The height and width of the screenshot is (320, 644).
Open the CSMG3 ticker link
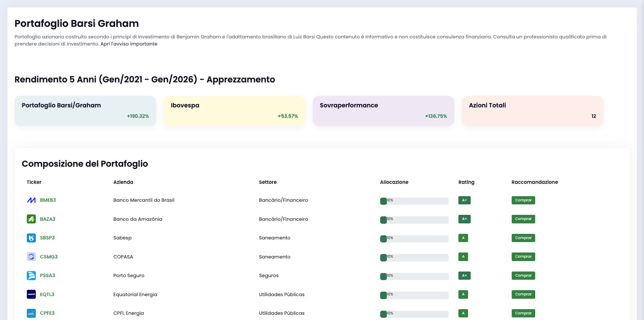[x=49, y=257]
